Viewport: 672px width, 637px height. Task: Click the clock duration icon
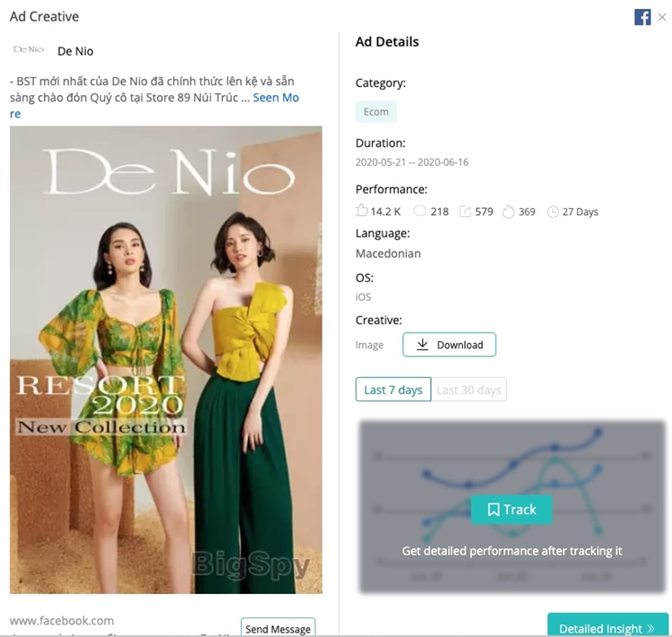click(553, 211)
